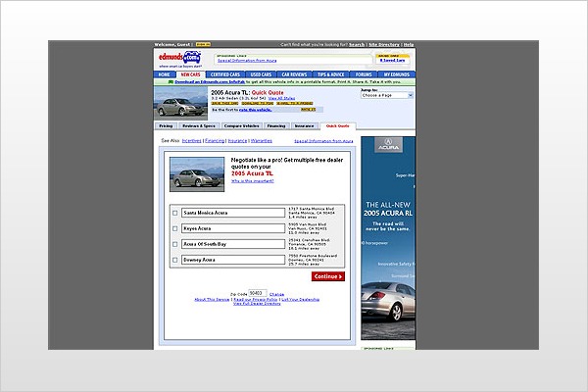This screenshot has width=588, height=392.
Task: Click the edmunds.com logo
Action: point(179,58)
